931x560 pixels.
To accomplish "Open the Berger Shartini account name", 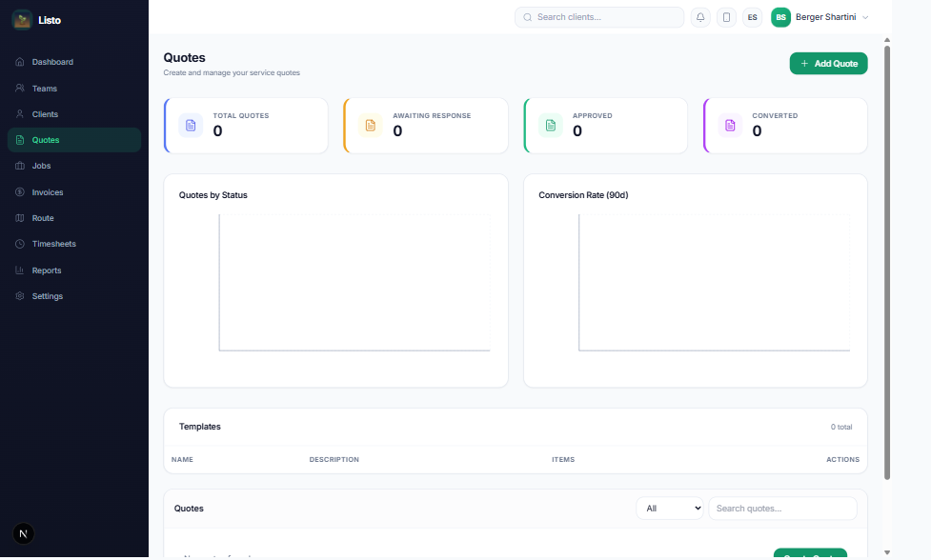I will 825,17.
